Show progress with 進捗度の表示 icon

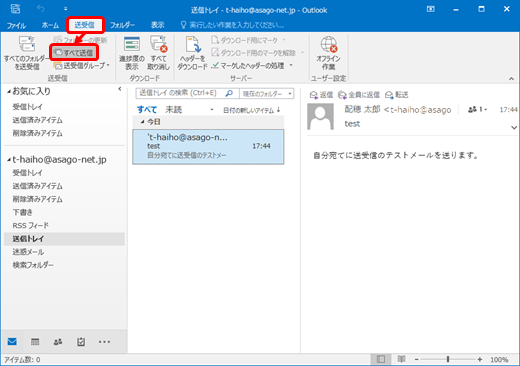(132, 53)
